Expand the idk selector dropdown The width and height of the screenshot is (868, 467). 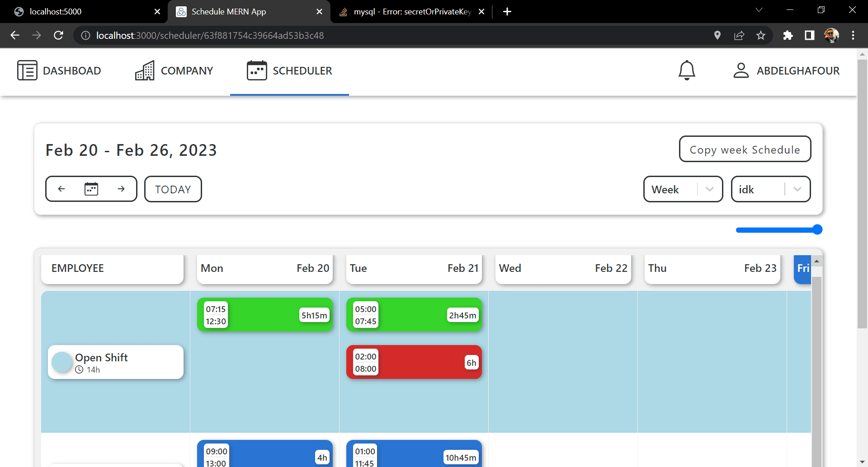[x=797, y=189]
